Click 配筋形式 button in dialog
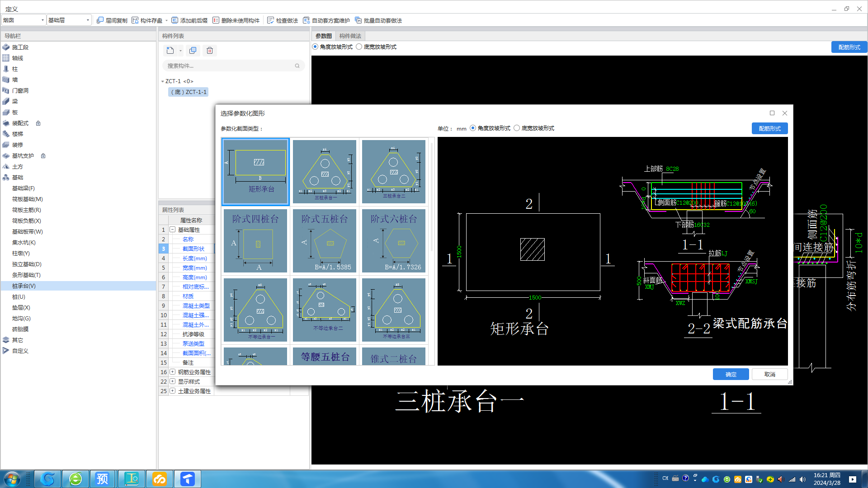868x488 pixels. (770, 128)
